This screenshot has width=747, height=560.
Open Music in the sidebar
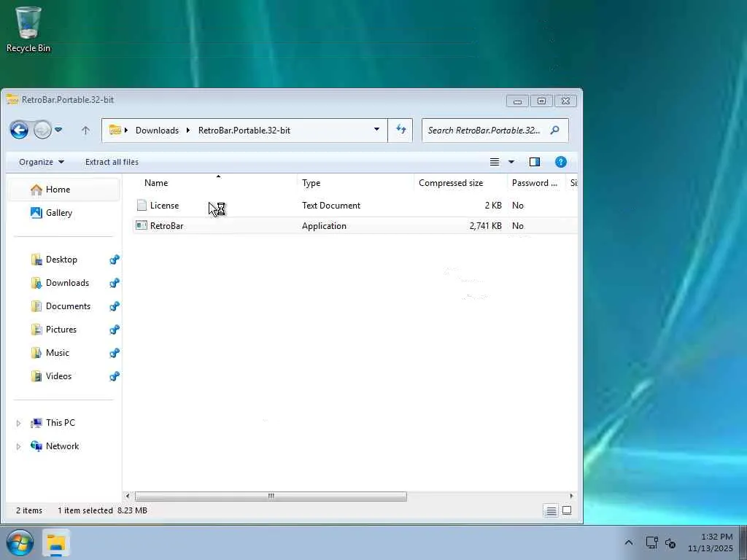[x=57, y=353]
